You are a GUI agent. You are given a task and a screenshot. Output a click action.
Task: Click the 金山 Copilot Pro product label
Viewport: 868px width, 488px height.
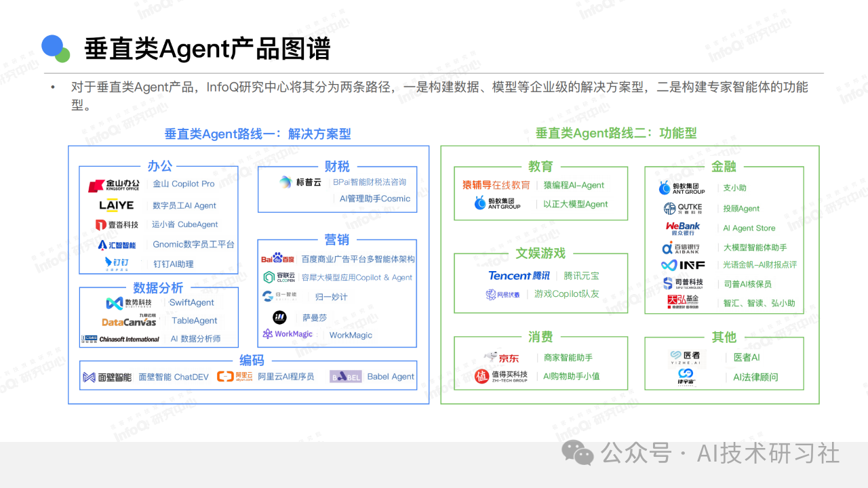click(x=184, y=184)
